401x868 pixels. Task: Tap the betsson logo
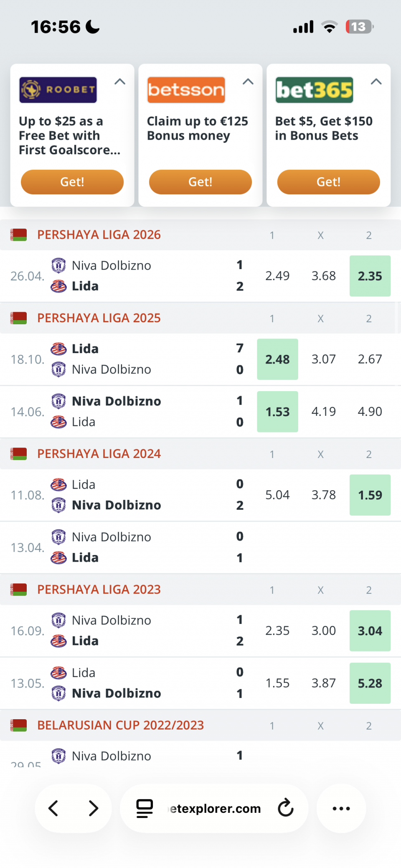(186, 90)
